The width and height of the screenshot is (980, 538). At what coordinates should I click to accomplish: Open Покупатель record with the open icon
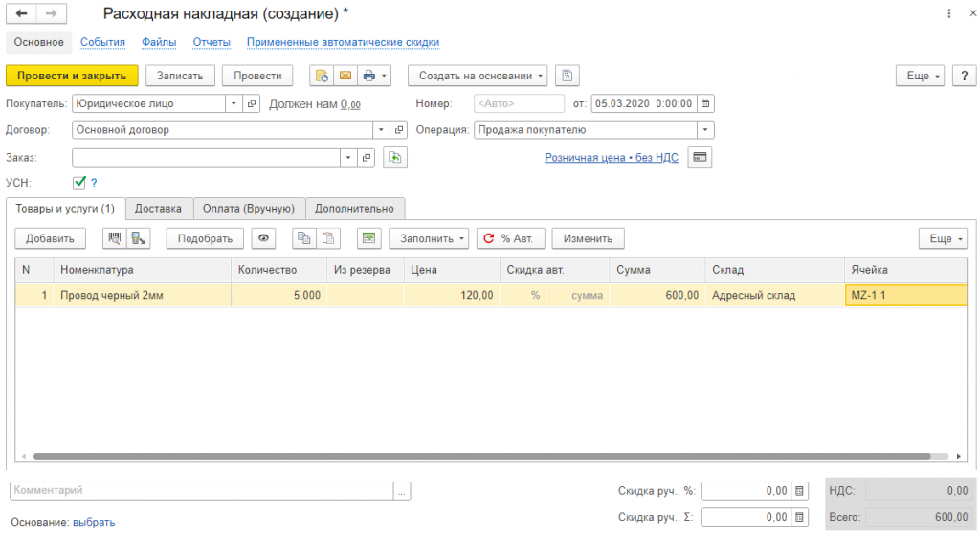252,103
